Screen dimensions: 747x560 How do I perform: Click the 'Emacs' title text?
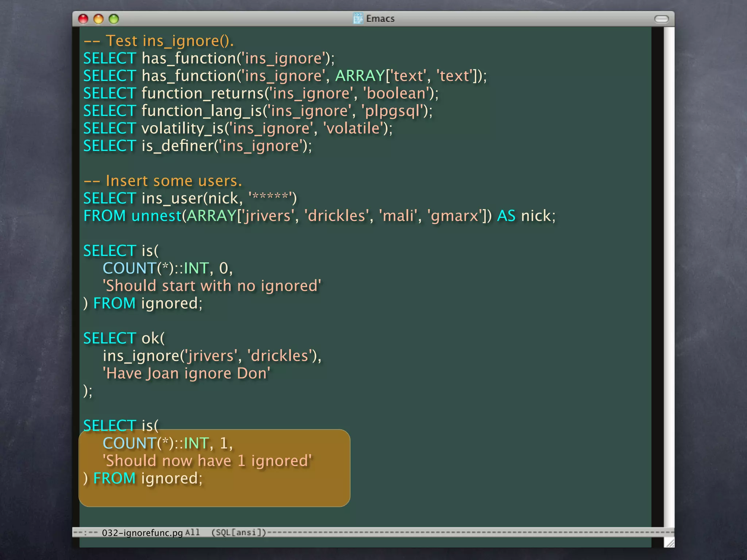pos(380,19)
